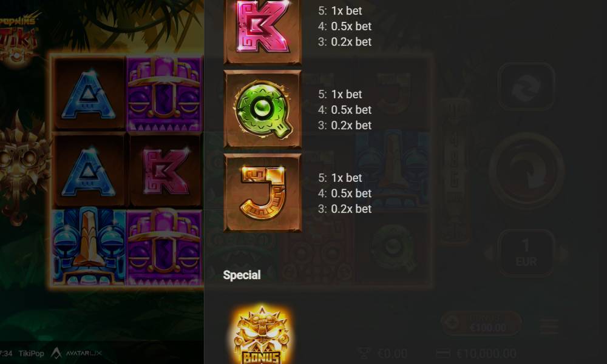Image resolution: width=607 pixels, height=364 pixels.
Task: Click the trophy win amount icon
Action: 364,353
